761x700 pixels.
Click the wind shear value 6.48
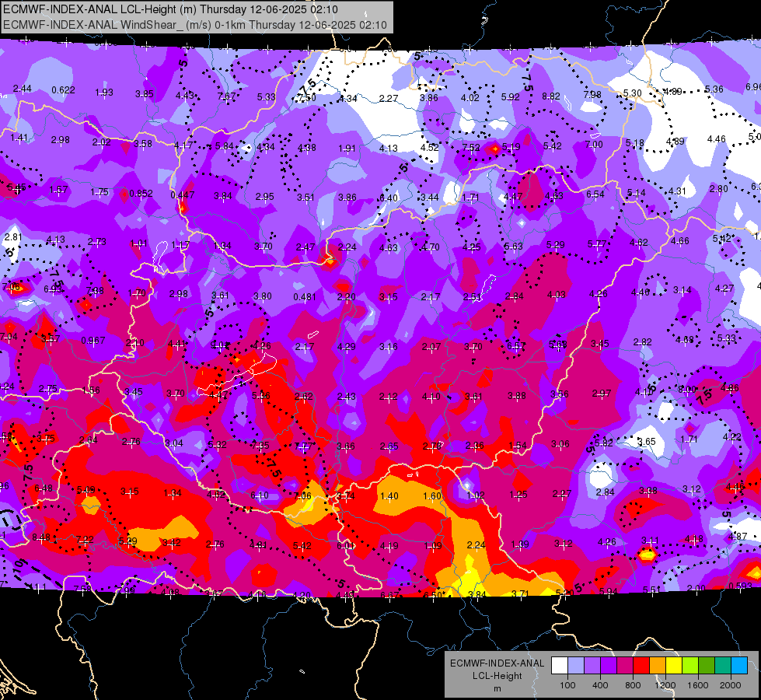point(44,488)
